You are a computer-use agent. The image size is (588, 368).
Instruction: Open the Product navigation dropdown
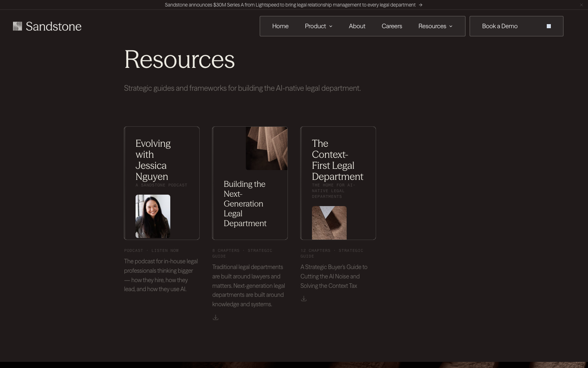coord(319,26)
